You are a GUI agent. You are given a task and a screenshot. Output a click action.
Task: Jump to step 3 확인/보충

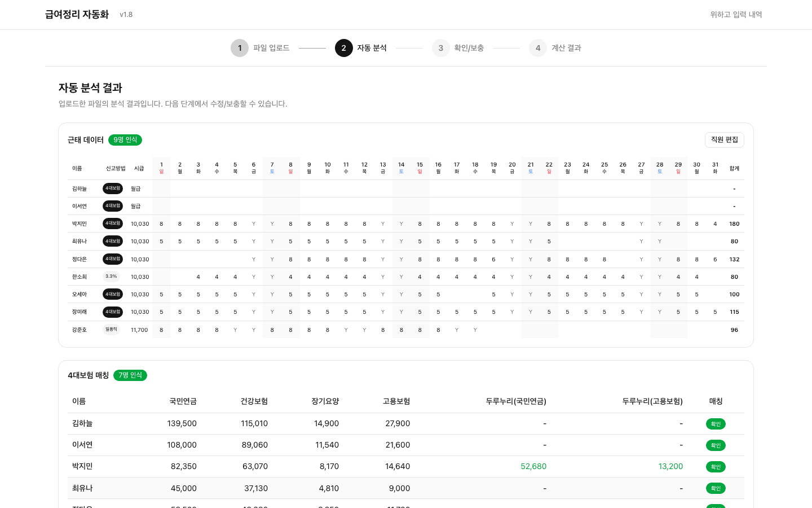(x=458, y=48)
